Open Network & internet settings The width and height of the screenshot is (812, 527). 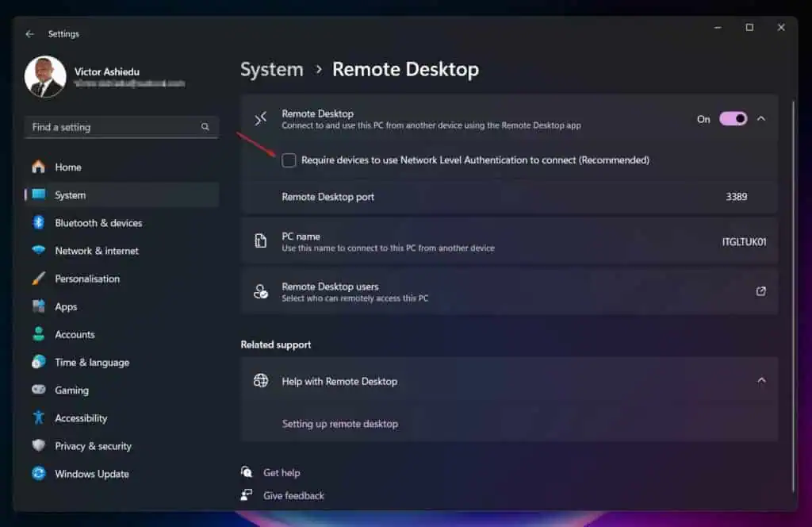(121, 251)
